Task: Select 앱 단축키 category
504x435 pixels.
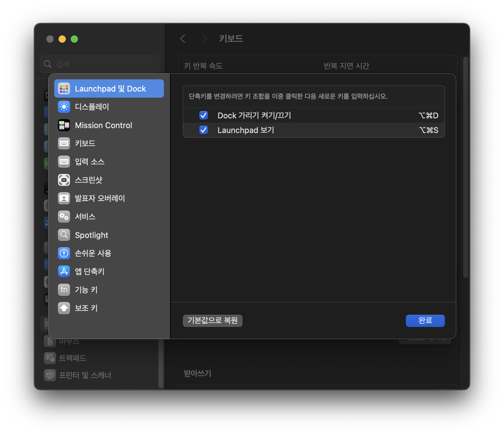Action: point(109,271)
